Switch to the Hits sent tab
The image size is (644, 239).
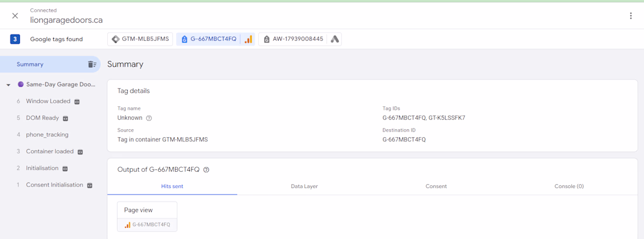(x=172, y=186)
